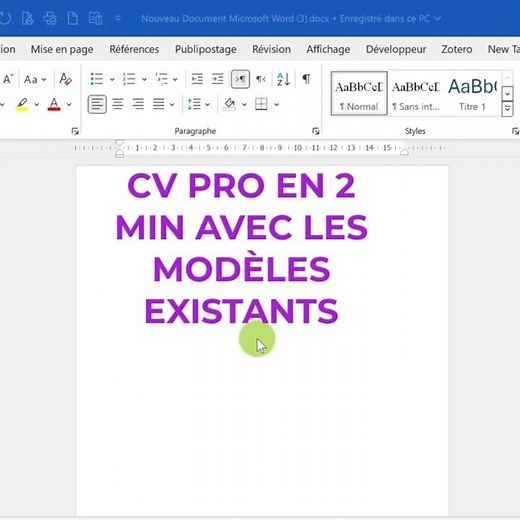Open Font dialog launcher
The width and height of the screenshot is (520, 520).
[75, 131]
